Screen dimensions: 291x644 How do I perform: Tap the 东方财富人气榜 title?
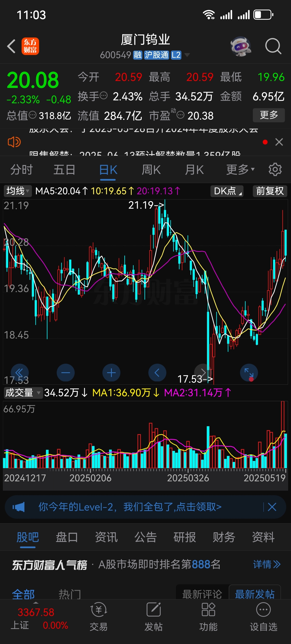click(50, 565)
